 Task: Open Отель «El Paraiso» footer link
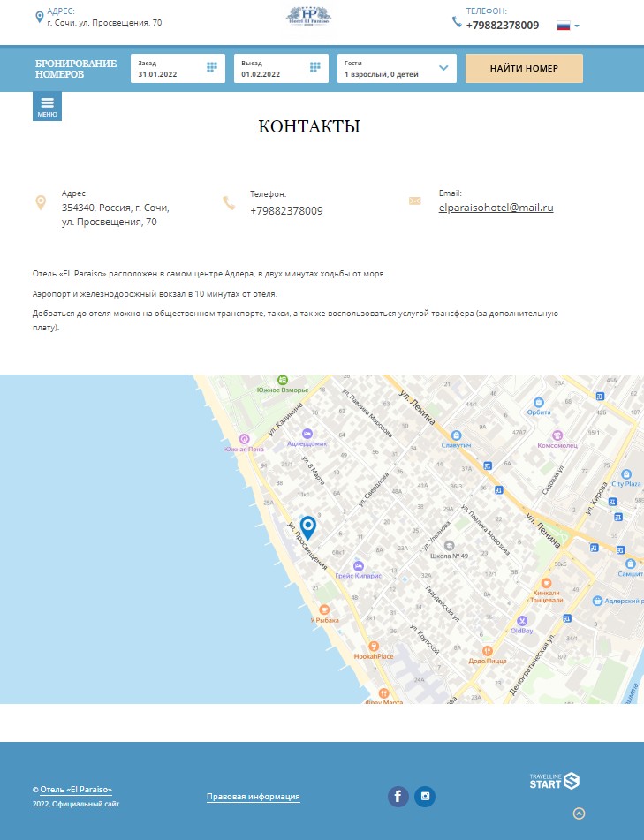[76, 790]
